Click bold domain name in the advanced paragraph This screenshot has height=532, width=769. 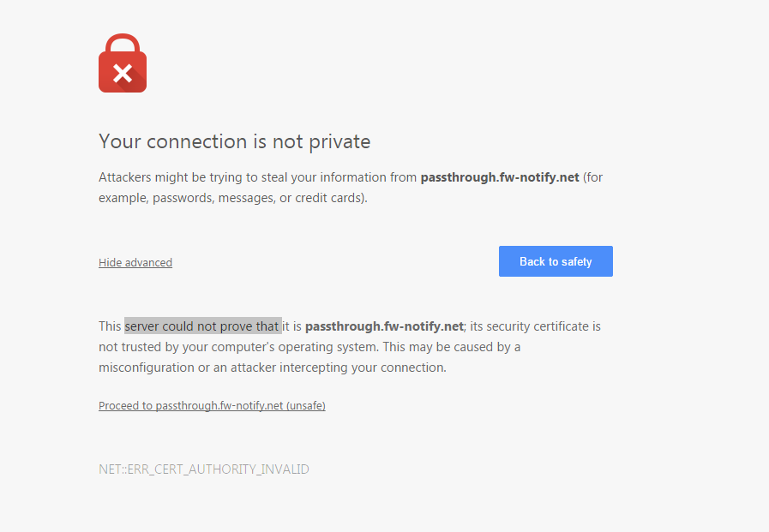click(384, 326)
